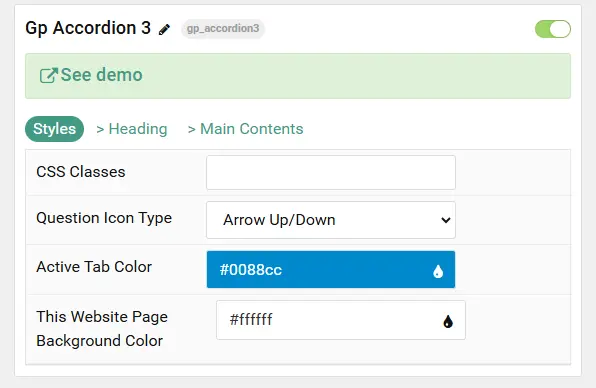Viewport: 596px width, 388px height.
Task: Click the green See demo banner area
Action: pyautogui.click(x=298, y=76)
